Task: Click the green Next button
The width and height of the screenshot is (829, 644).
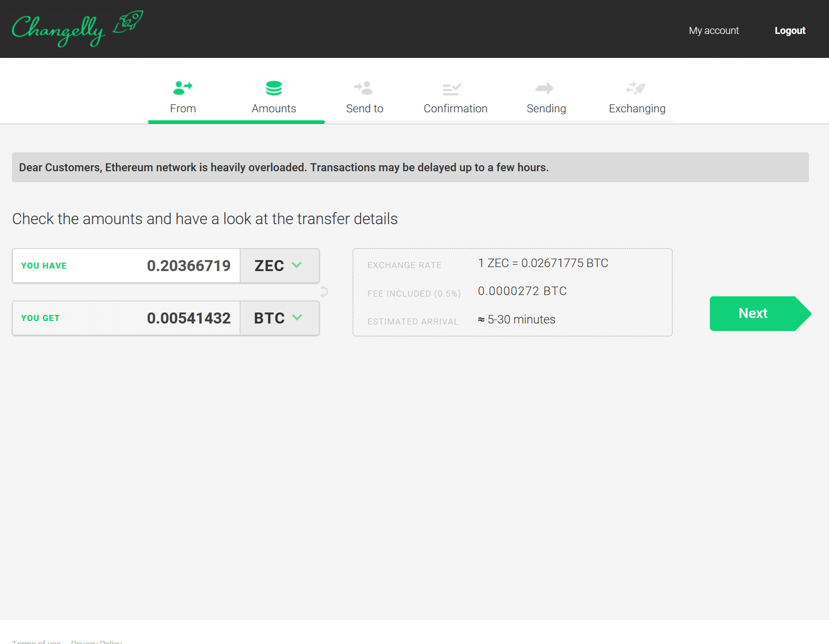Action: [x=760, y=314]
